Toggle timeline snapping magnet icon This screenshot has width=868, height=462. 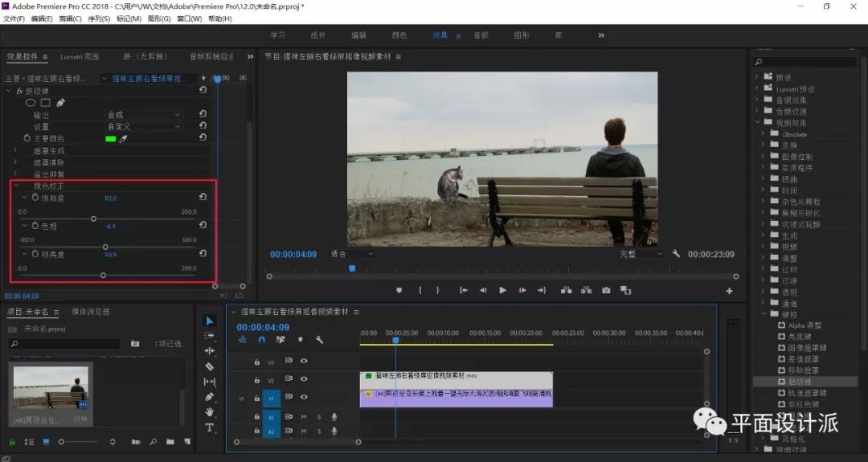(x=261, y=340)
